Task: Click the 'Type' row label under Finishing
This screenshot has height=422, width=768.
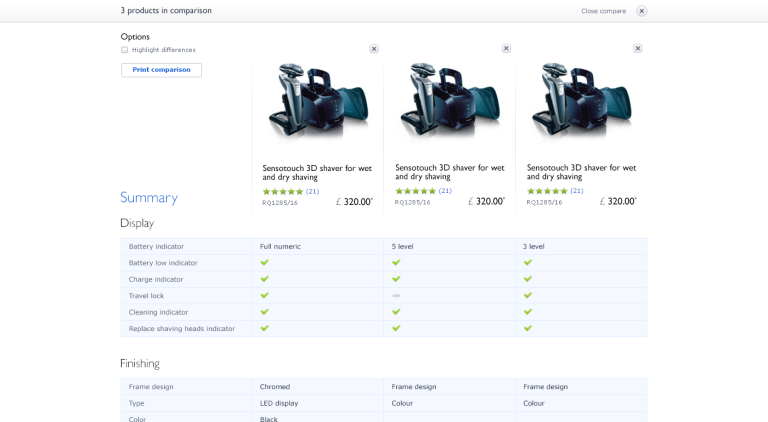Action: coord(136,403)
